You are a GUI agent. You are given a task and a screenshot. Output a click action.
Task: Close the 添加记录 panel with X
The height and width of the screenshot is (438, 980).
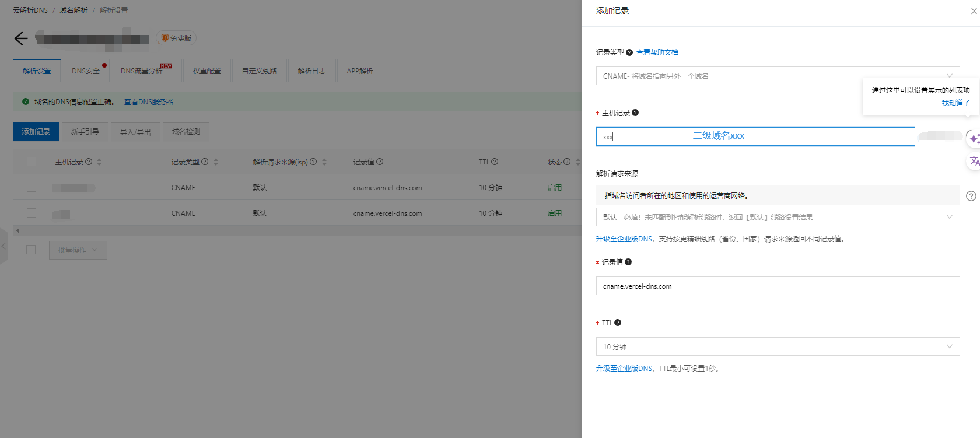(974, 11)
